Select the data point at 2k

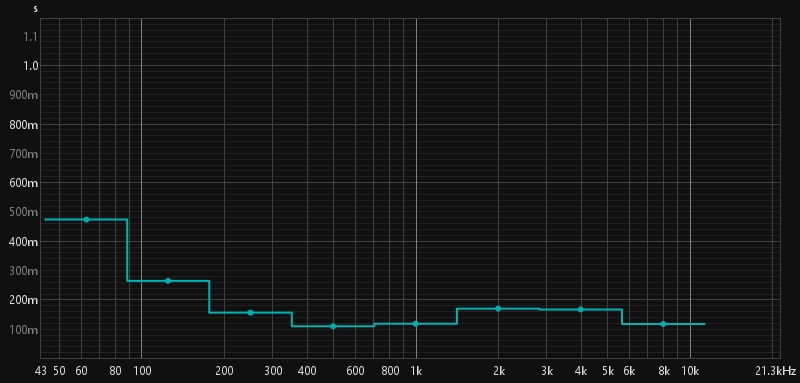(498, 309)
